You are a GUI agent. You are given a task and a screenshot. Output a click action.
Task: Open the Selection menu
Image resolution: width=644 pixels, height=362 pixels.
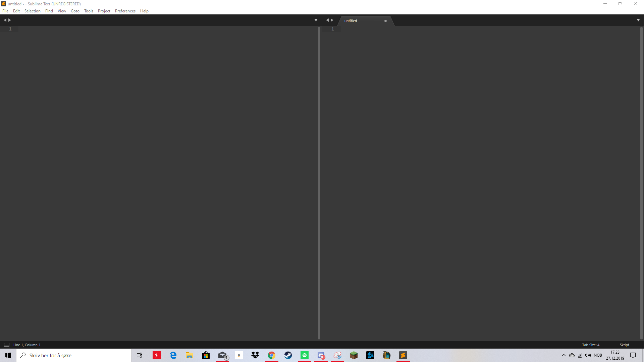tap(32, 11)
